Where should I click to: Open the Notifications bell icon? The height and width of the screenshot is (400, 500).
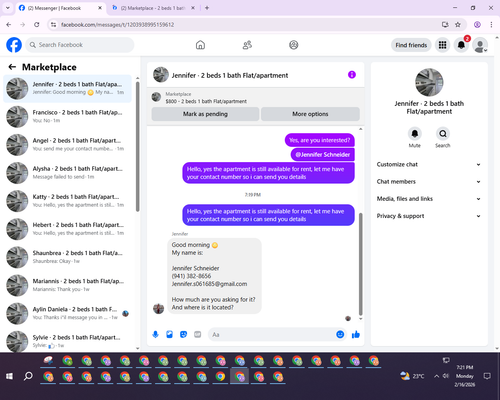[461, 45]
